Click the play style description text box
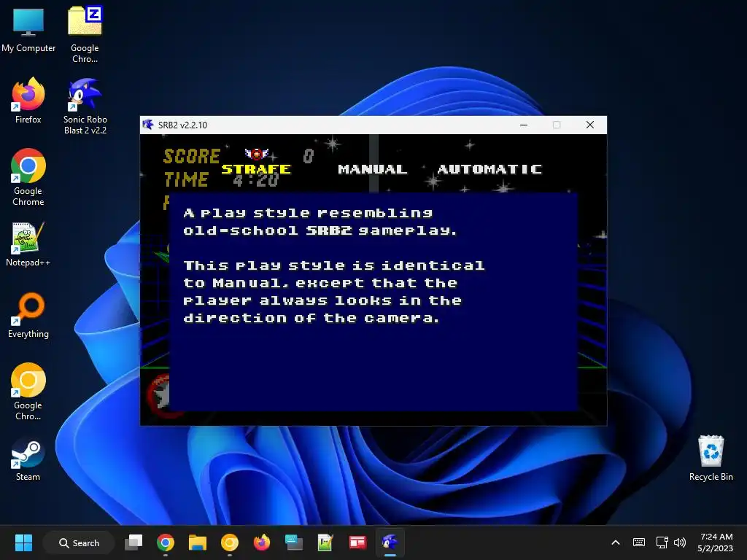 (x=373, y=301)
